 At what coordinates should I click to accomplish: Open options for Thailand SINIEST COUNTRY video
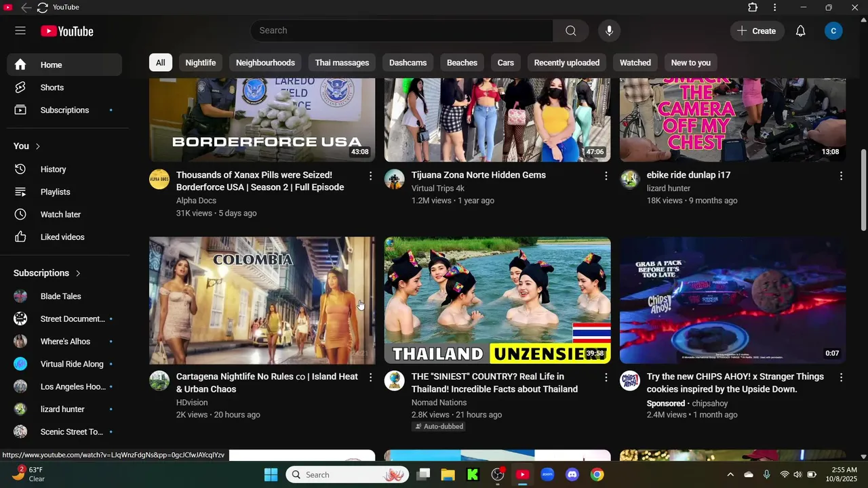click(x=606, y=378)
